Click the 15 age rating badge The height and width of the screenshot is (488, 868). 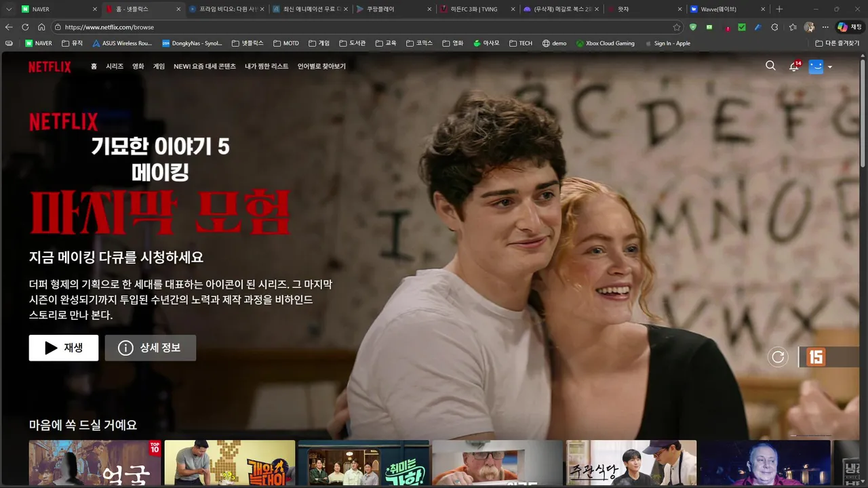coord(816,357)
